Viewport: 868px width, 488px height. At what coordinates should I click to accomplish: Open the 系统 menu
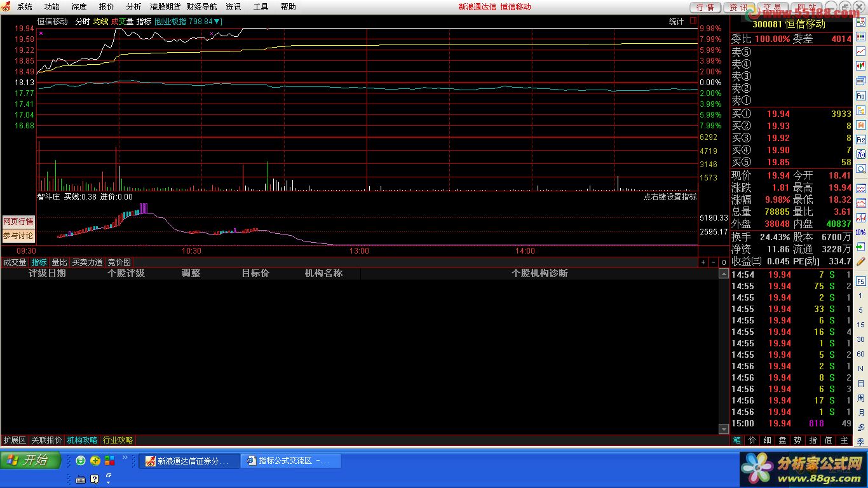click(x=25, y=7)
